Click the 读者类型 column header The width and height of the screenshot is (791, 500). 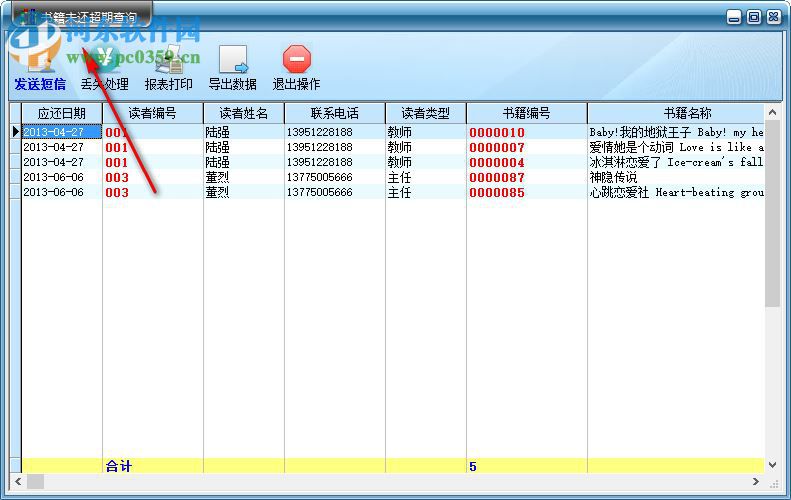click(426, 113)
